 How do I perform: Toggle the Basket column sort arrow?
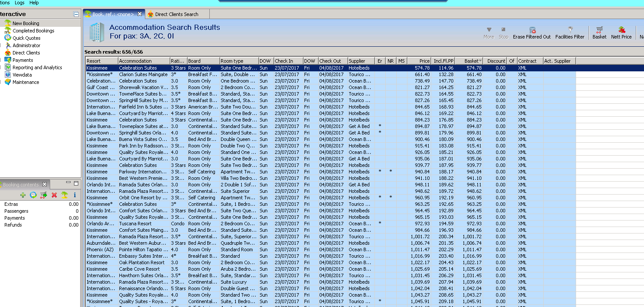[480, 61]
